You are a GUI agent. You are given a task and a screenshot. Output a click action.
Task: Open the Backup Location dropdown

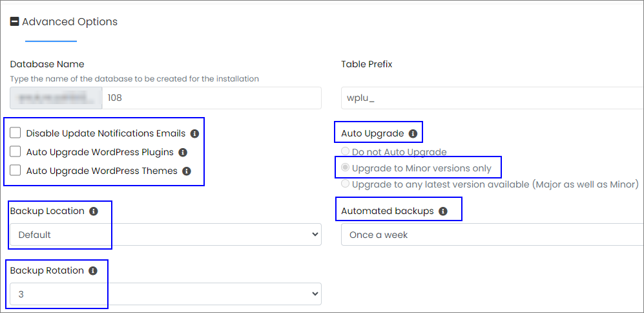(x=165, y=235)
